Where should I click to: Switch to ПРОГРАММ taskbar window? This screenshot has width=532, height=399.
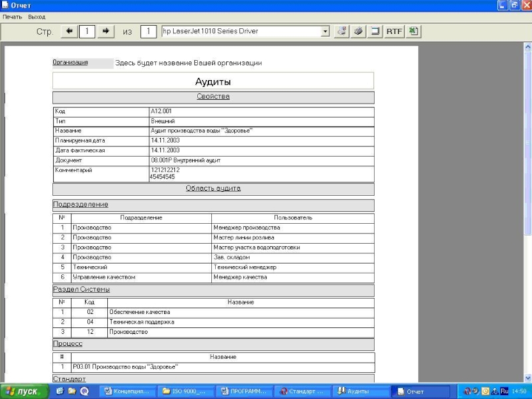click(243, 392)
